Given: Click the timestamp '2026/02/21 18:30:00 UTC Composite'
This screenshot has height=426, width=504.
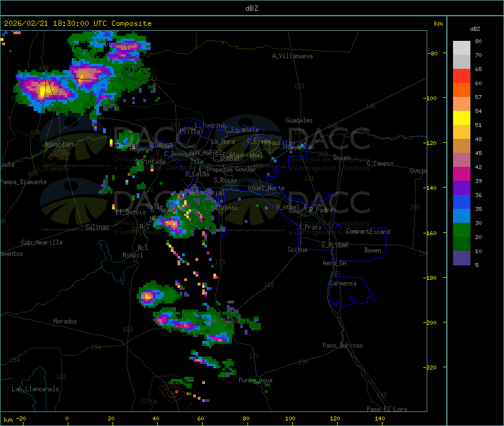Looking at the screenshot, I should pyautogui.click(x=77, y=24).
